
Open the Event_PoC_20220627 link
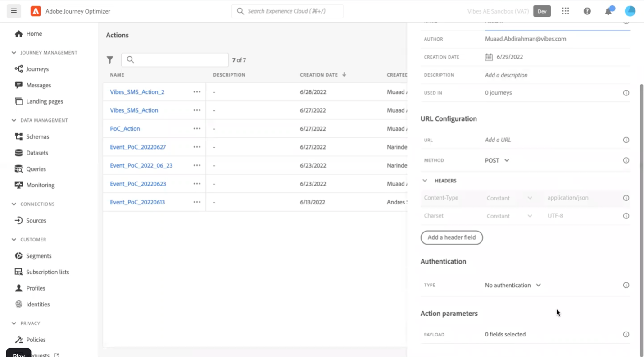coord(138,147)
